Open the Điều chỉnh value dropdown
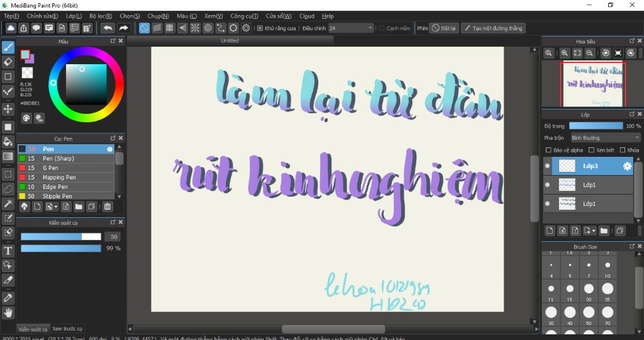This screenshot has width=644, height=340. tap(351, 28)
